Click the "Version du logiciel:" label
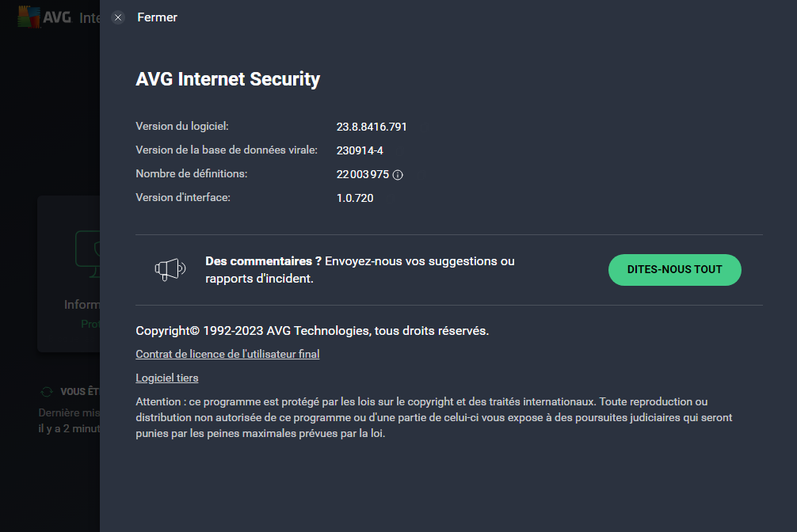Screen dimensions: 797x532 [182, 126]
